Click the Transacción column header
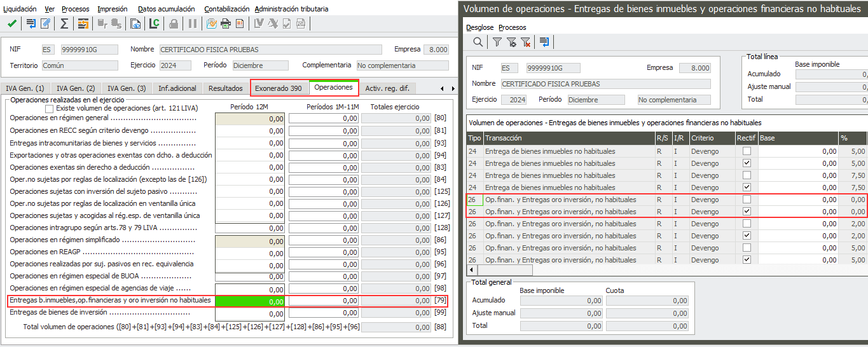Viewport: 868px width, 347px height. [x=504, y=138]
